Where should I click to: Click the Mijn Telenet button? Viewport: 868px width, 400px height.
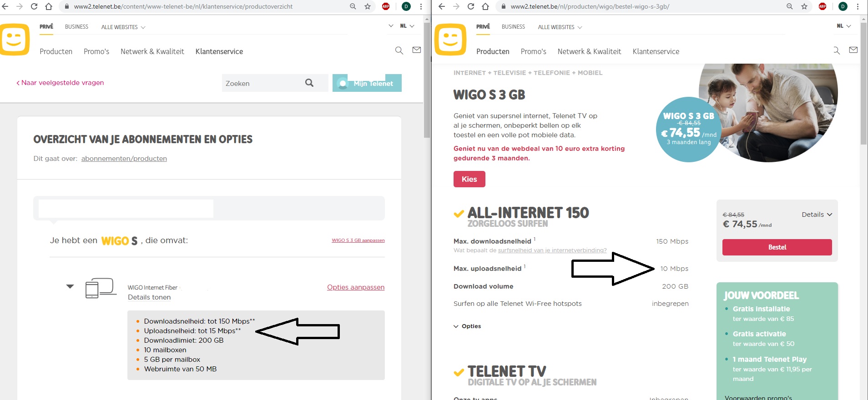pos(367,83)
